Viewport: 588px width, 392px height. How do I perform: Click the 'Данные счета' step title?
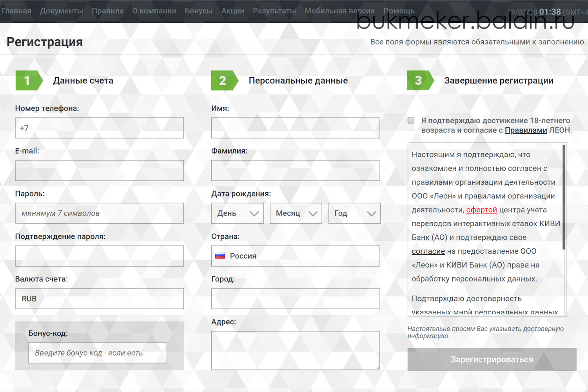pos(83,80)
